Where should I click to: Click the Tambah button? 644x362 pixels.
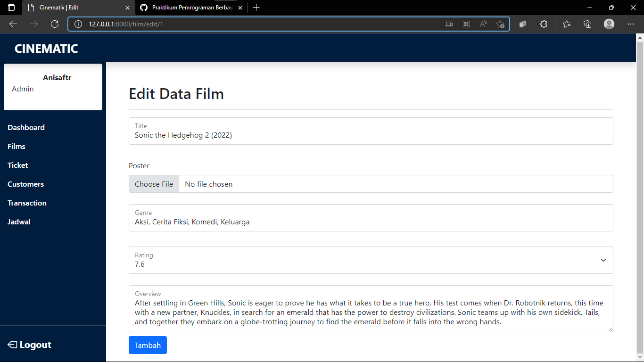[x=148, y=345]
